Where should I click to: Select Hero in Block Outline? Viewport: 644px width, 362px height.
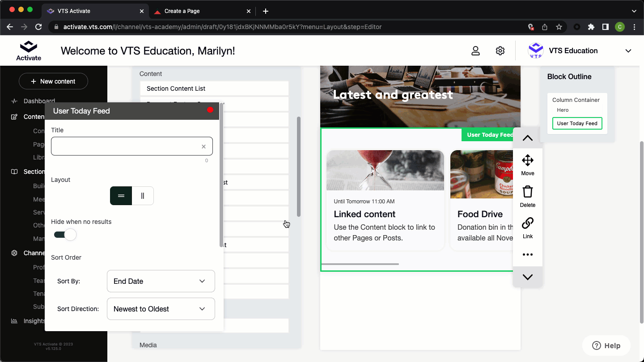pos(563,110)
